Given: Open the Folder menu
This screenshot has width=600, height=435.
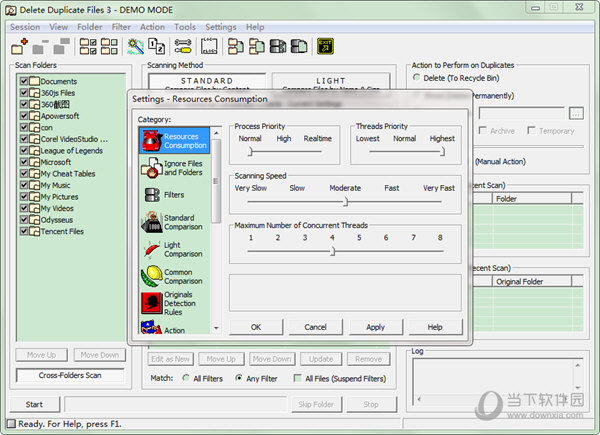Looking at the screenshot, I should point(90,27).
